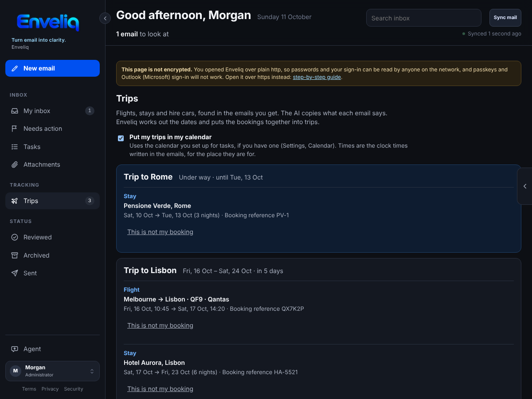Viewport: 532px width, 399px height.
Task: Open the Archived list
Action: click(52, 255)
